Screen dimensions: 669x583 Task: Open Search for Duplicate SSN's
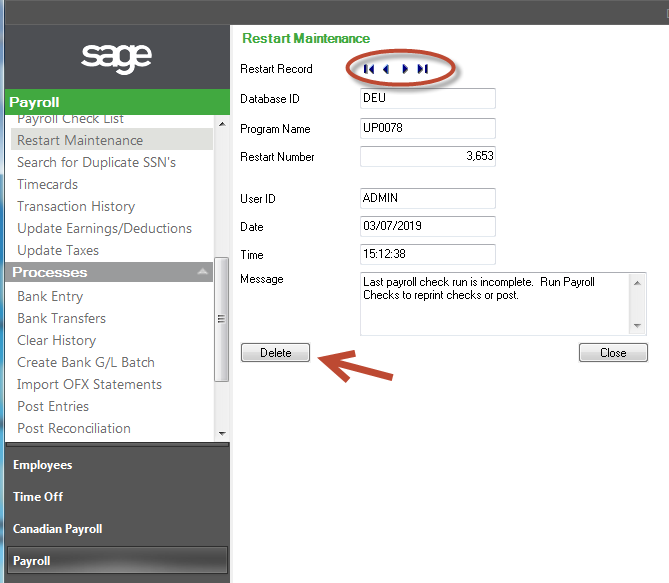96,163
